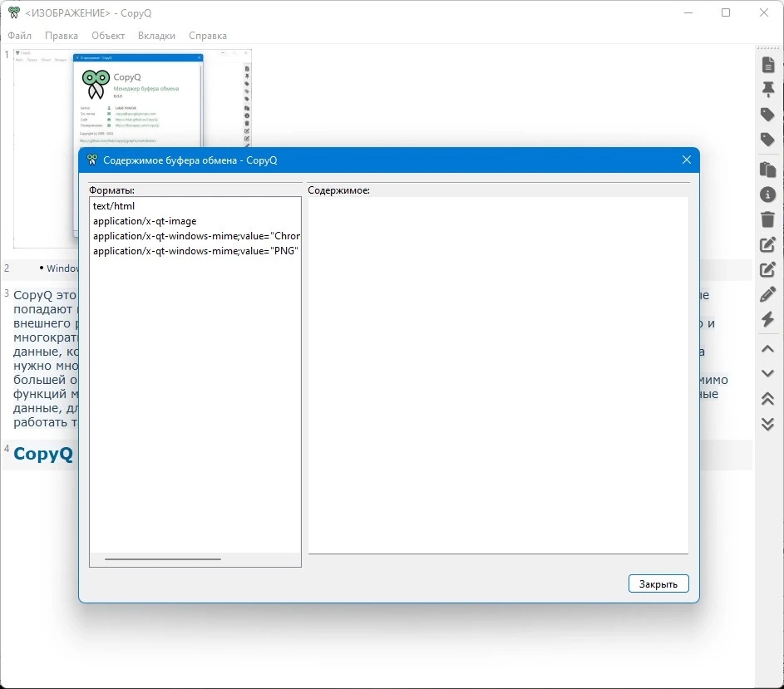Click the lightning bolt action icon
The image size is (784, 689).
pyautogui.click(x=768, y=319)
